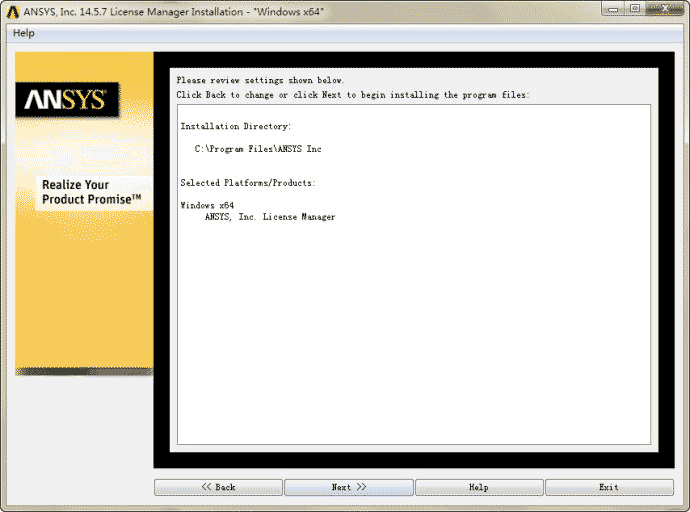690x512 pixels.
Task: Click the 'Windows x64' entry
Action: click(x=207, y=205)
